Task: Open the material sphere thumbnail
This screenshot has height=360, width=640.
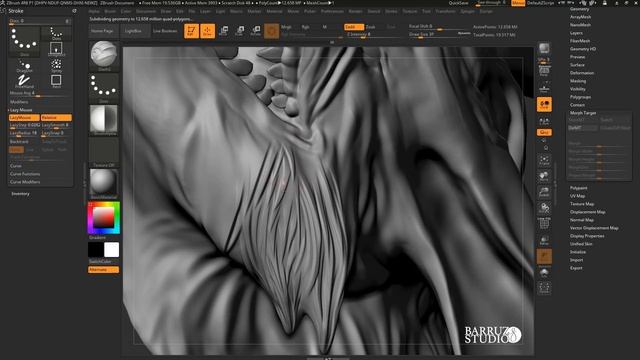Action: coord(104,183)
